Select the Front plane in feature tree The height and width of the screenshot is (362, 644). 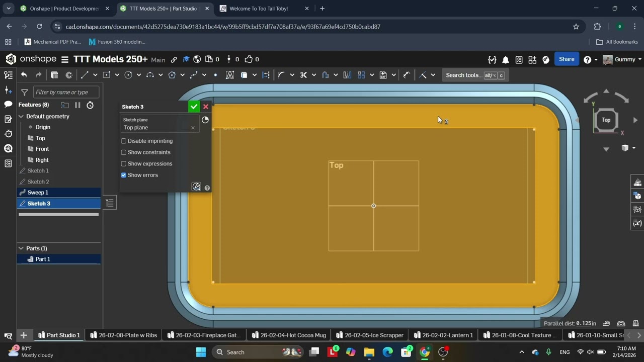(x=42, y=149)
